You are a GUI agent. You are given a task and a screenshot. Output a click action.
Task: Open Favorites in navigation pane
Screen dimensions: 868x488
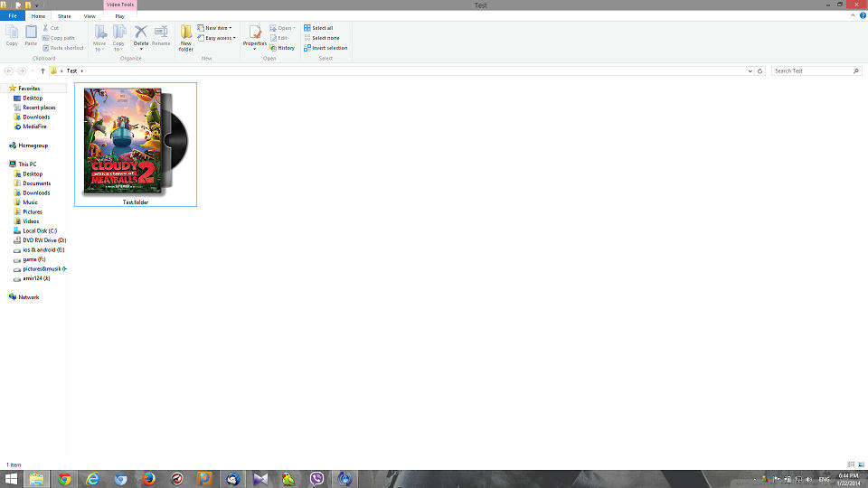tap(29, 88)
